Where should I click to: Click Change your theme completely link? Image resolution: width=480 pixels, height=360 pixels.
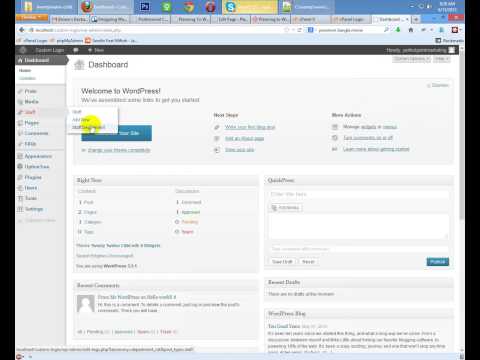(x=119, y=150)
